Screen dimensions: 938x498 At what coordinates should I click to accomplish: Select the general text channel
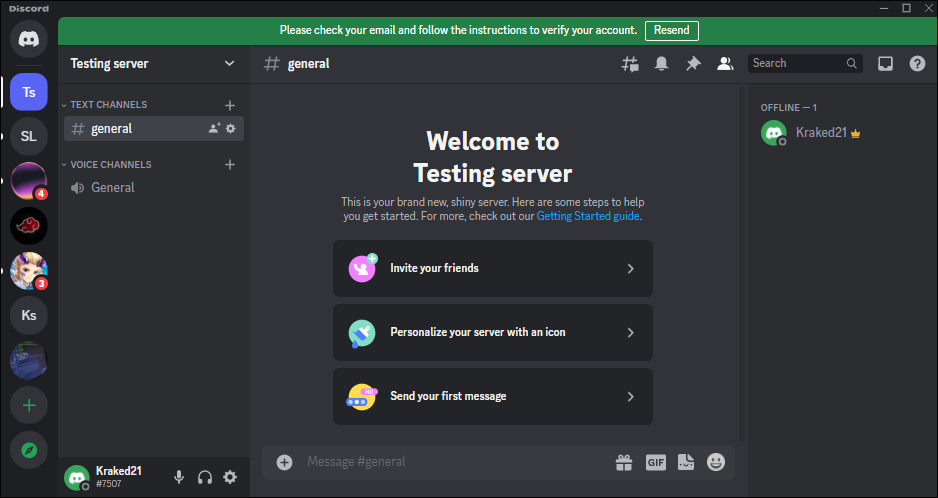(x=112, y=128)
